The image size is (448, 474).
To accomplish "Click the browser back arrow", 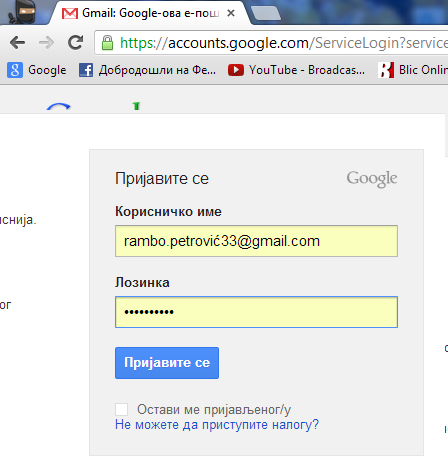I will [x=17, y=43].
